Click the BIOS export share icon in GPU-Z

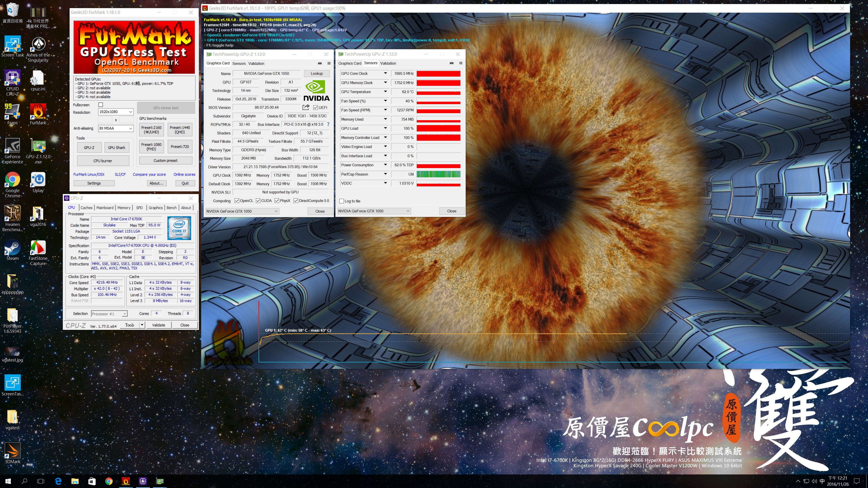coord(306,108)
